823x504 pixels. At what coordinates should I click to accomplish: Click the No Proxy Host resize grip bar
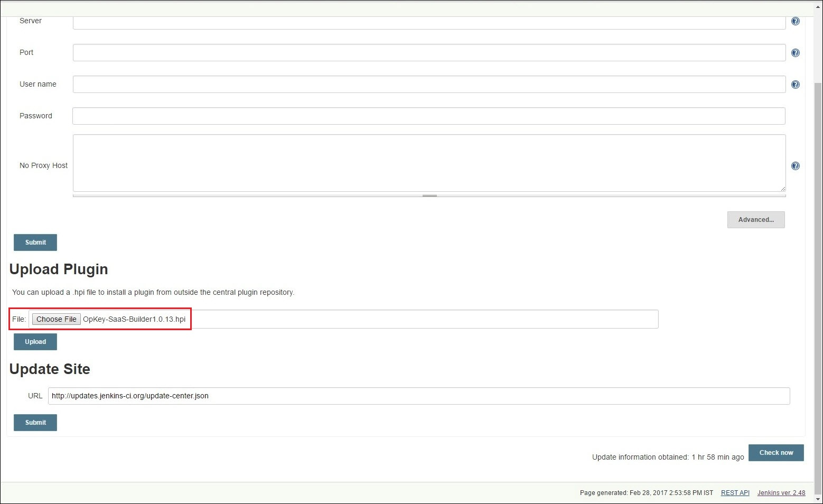point(429,195)
